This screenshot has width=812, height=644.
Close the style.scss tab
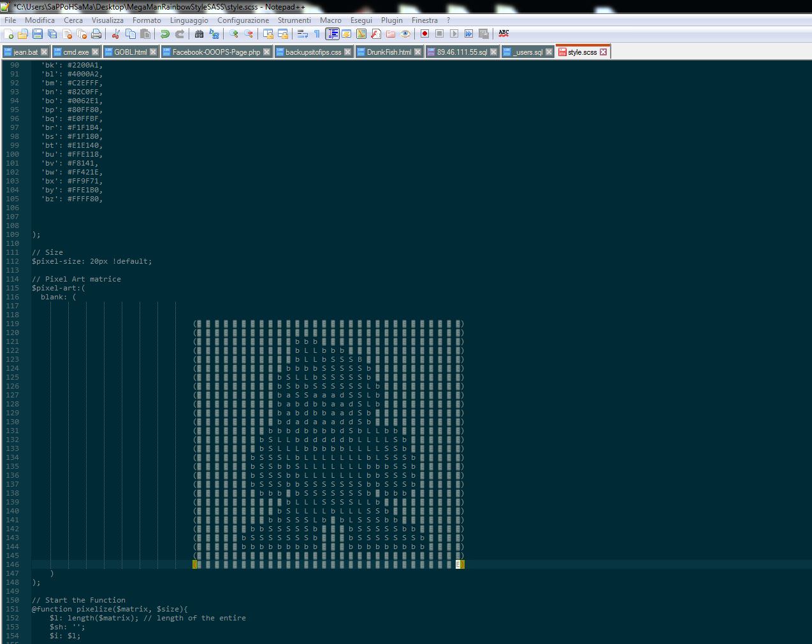(x=604, y=52)
